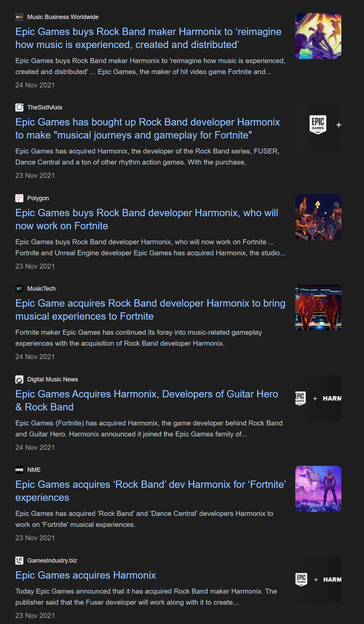Screen dimensions: 364x624
Task: Open NME's 'Fortnite experiences' headline
Action: [151, 491]
